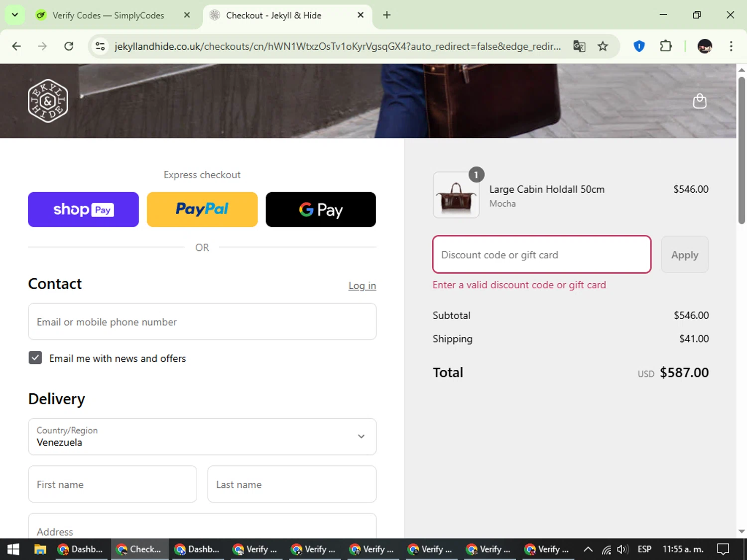Open the network Wi-Fi tray icon

pyautogui.click(x=606, y=549)
